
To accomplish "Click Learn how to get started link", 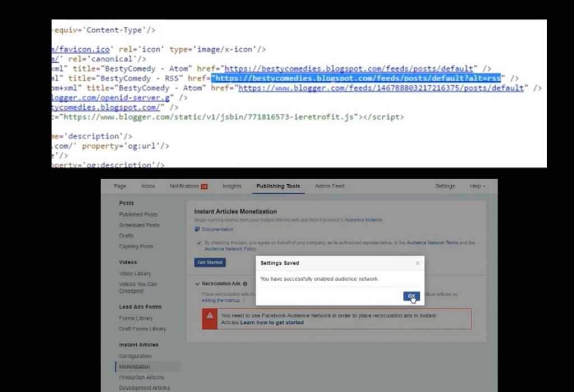I will click(272, 323).
